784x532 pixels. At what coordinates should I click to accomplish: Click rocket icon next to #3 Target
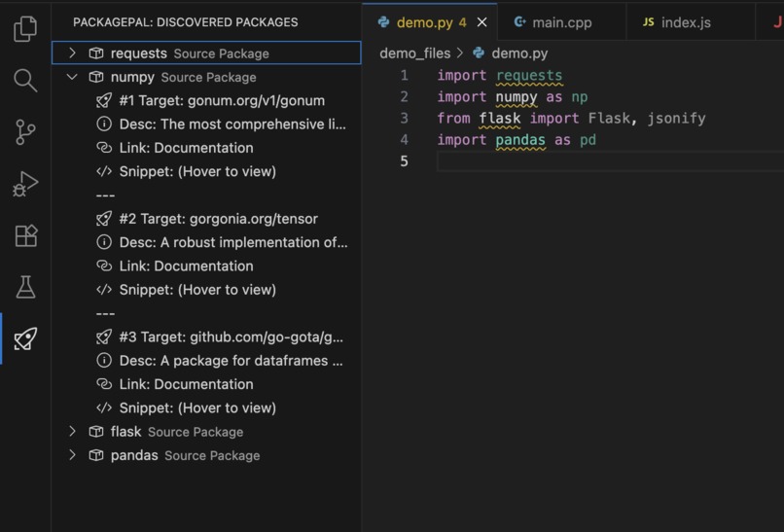click(103, 337)
